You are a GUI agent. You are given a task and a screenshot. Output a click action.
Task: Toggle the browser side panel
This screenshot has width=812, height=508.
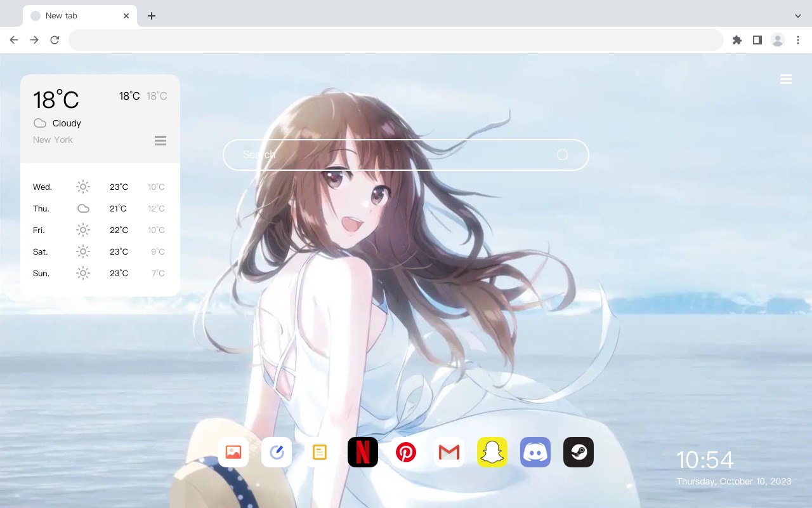click(757, 40)
